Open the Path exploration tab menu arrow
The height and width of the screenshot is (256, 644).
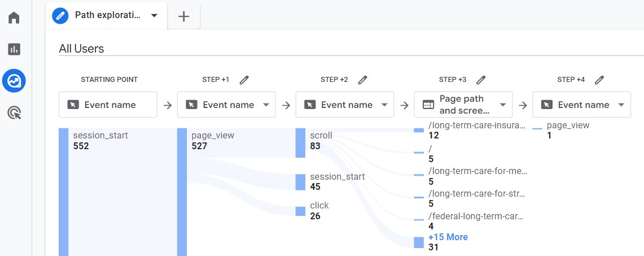click(x=154, y=16)
